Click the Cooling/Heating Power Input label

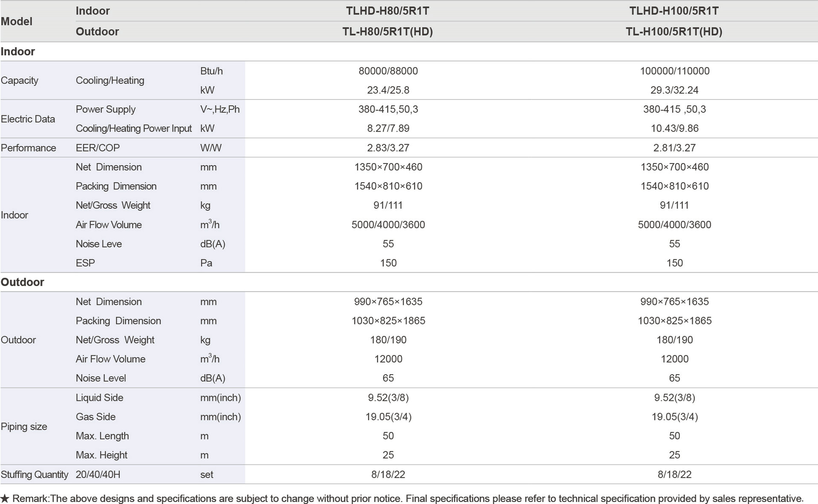[x=134, y=129]
